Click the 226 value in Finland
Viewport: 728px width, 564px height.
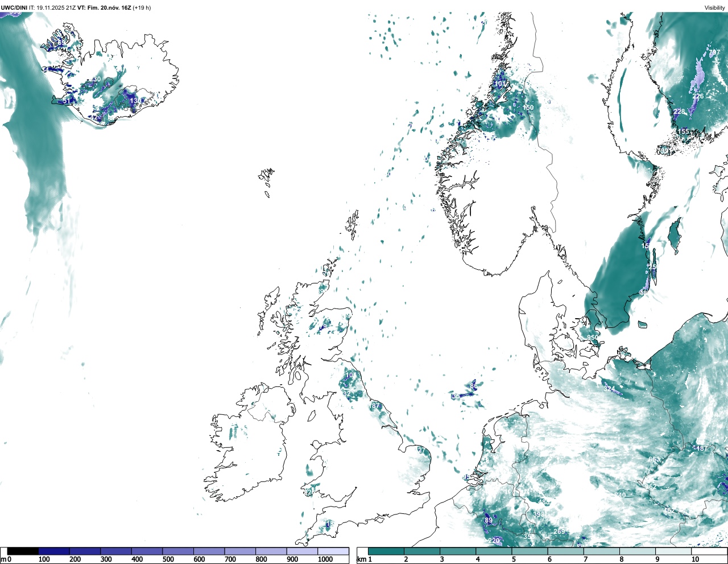click(698, 96)
